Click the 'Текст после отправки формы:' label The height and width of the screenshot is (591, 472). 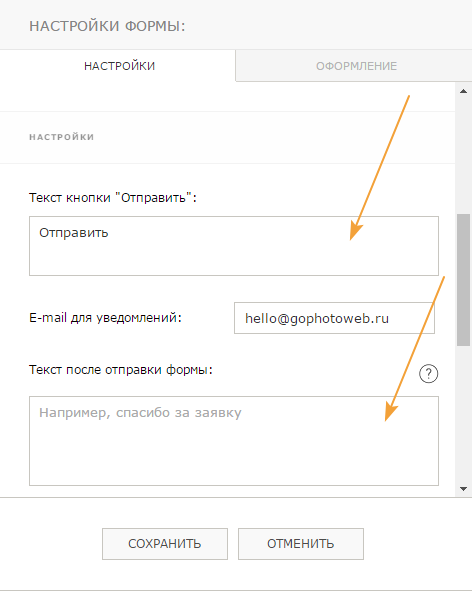pos(121,370)
